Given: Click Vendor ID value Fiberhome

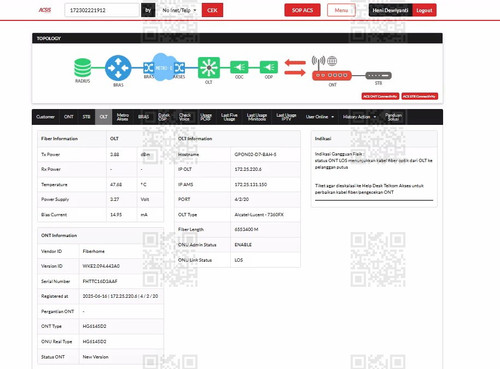Looking at the screenshot, I should click(94, 251).
